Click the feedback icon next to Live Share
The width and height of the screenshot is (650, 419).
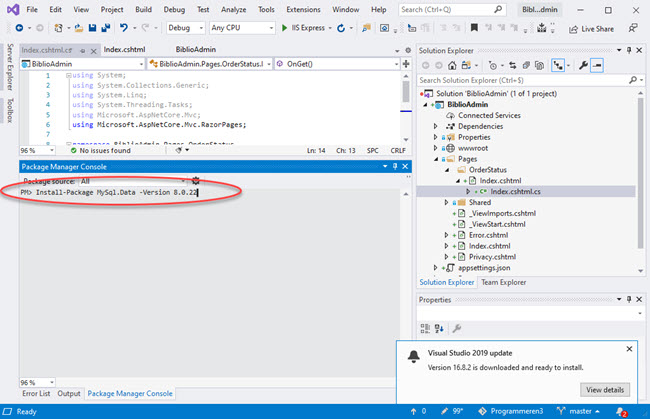click(633, 28)
